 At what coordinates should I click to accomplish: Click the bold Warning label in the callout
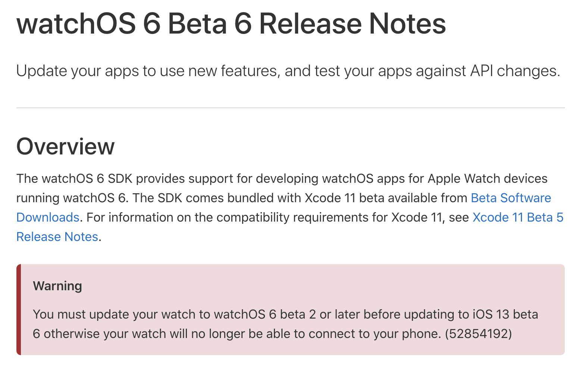coord(57,286)
